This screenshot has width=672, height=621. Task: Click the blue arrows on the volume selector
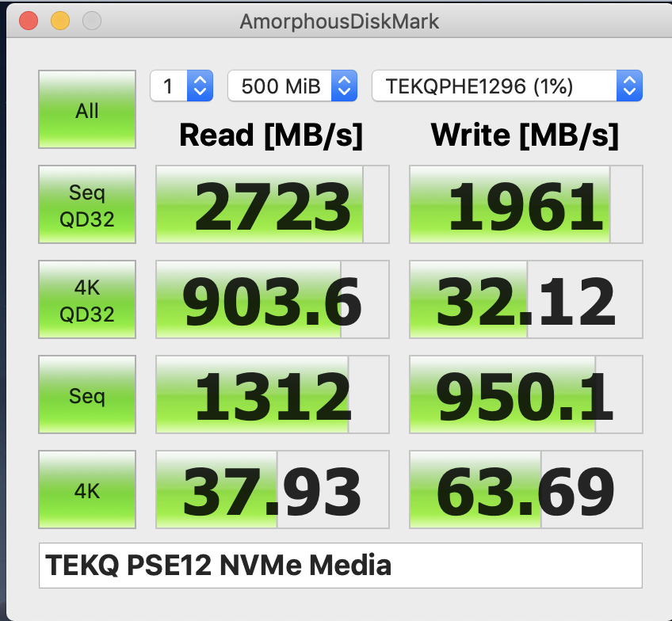(x=629, y=86)
